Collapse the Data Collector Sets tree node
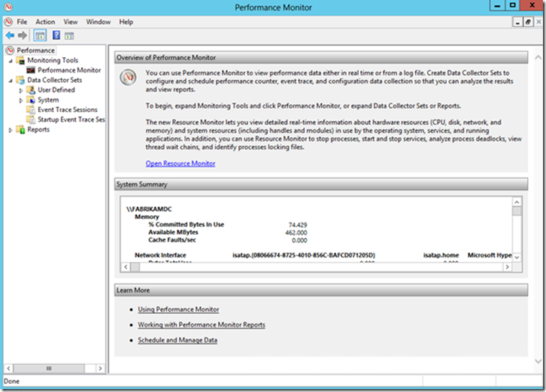The width and height of the screenshot is (546, 392). click(11, 81)
